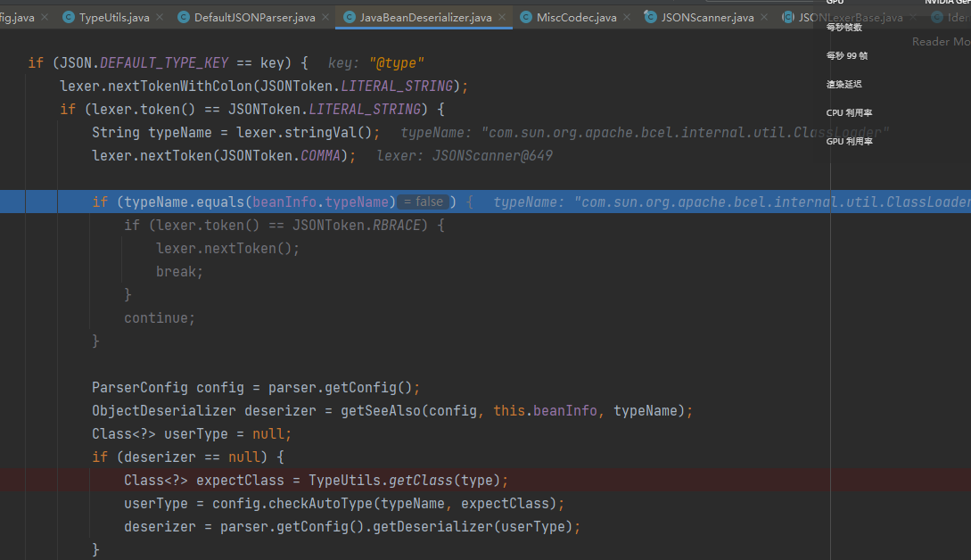The height and width of the screenshot is (560, 971).
Task: Click the class icon on MiscCodec.java tab
Action: pyautogui.click(x=526, y=17)
